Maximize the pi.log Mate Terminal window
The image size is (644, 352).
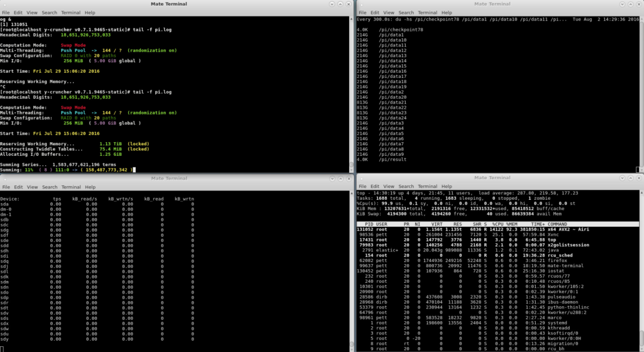pyautogui.click(x=340, y=4)
